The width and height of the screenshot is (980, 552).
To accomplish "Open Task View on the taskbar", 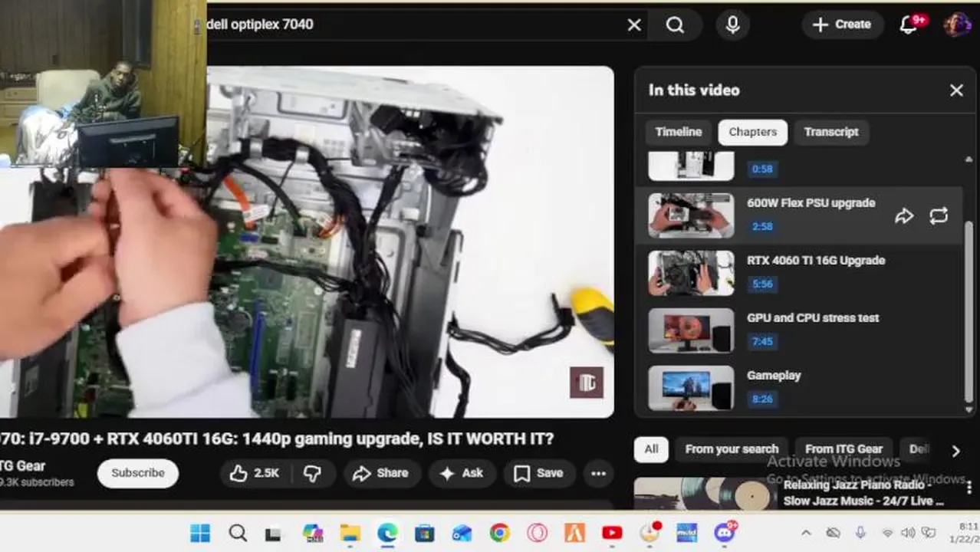I will 273,534.
